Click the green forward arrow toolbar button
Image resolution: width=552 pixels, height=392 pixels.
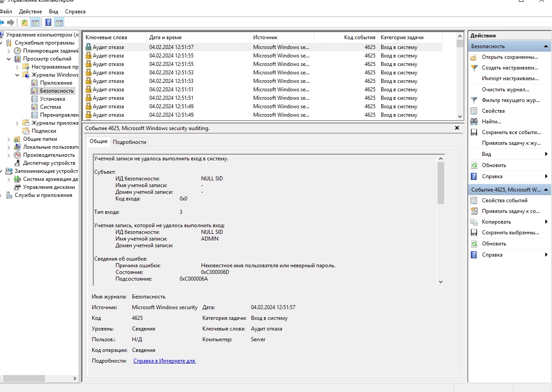coord(11,22)
